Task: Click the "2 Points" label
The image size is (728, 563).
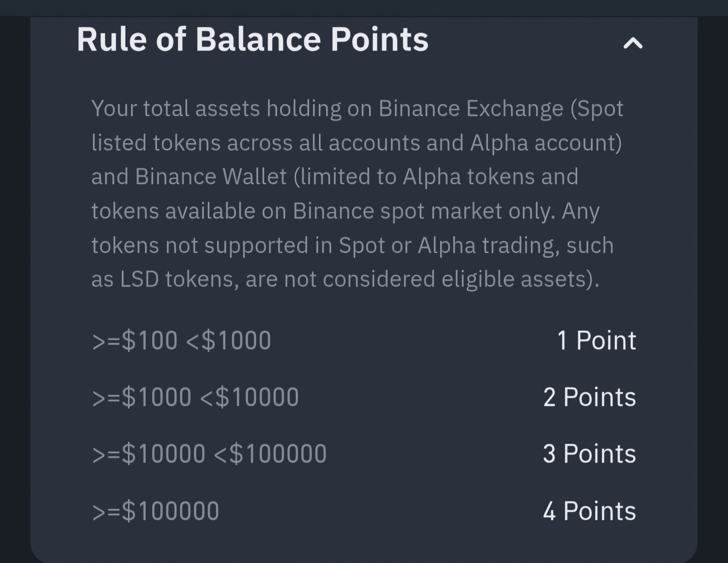Action: click(x=589, y=397)
